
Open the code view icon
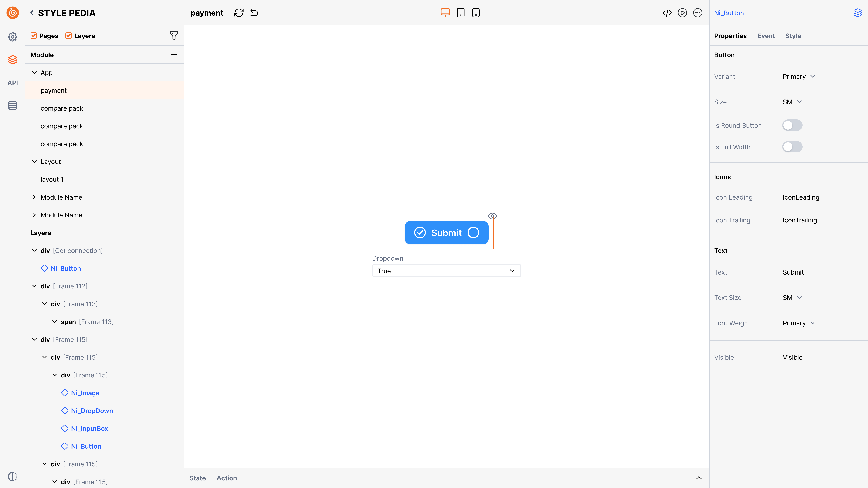(x=667, y=13)
